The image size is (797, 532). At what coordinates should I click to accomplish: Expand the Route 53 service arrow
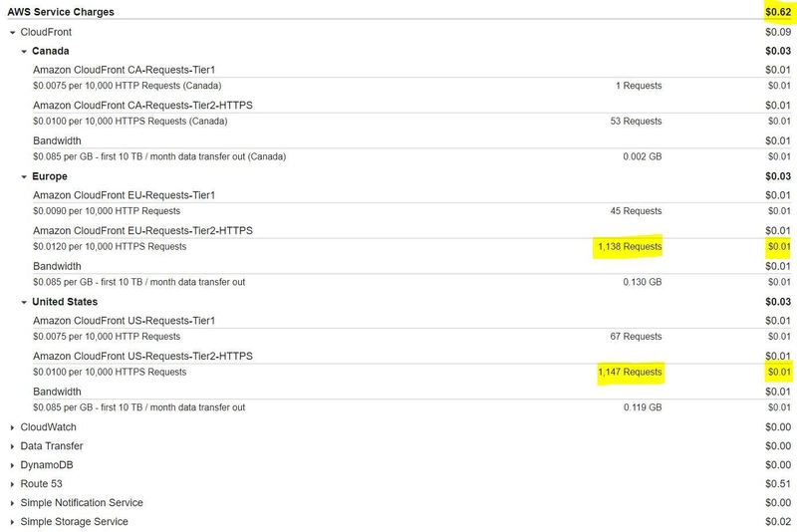(12, 484)
